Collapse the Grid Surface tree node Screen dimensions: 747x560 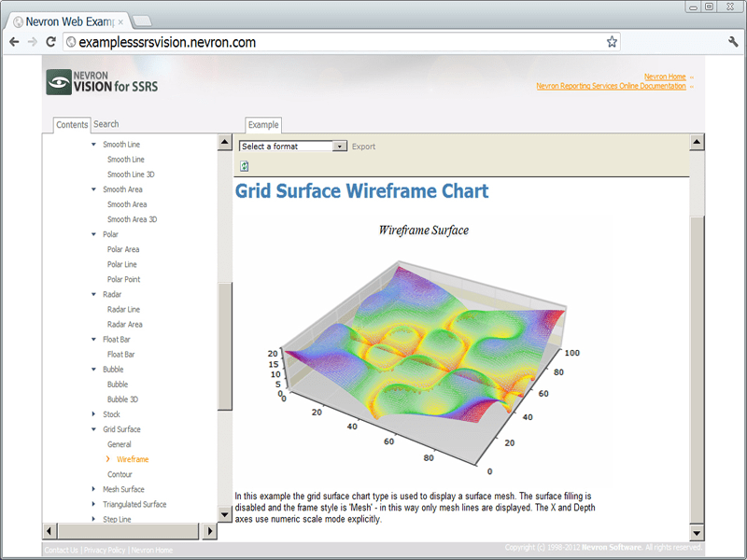coord(93,429)
